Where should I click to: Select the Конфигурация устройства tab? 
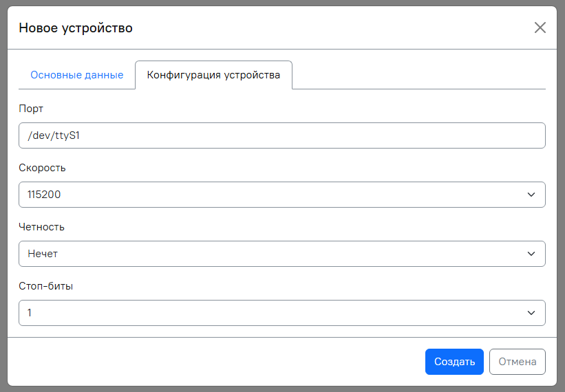point(213,75)
